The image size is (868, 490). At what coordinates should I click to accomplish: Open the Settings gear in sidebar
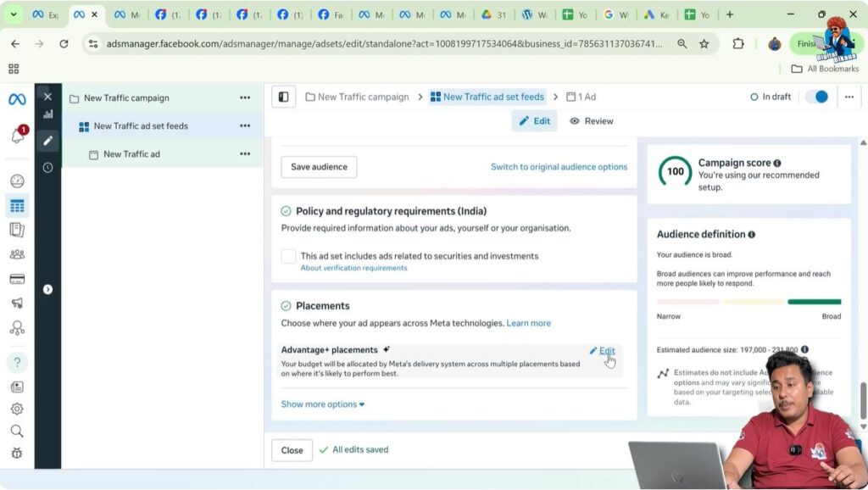[17, 409]
